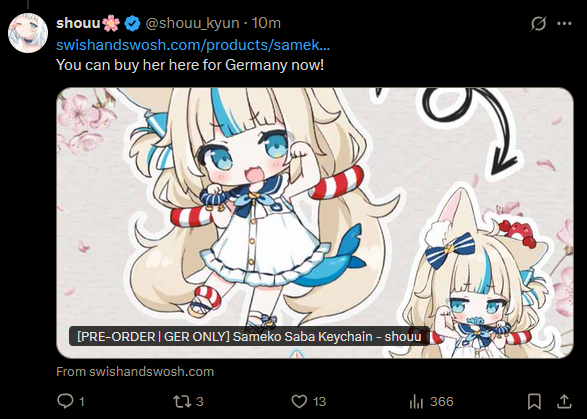The width and height of the screenshot is (587, 419).
Task: Click the like count 13
Action: [x=319, y=402]
